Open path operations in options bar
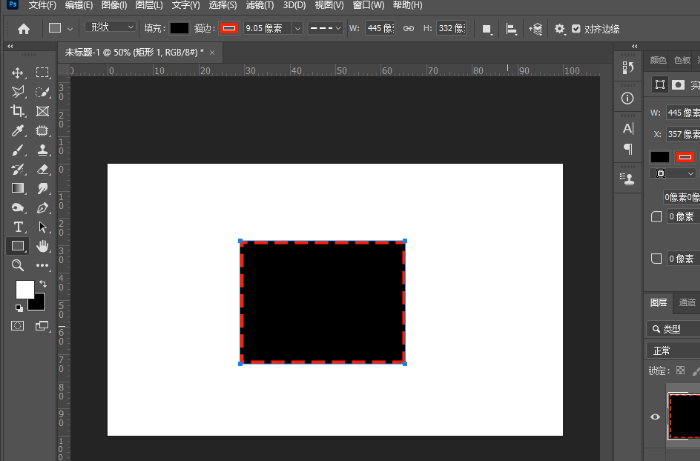This screenshot has height=461, width=700. pos(487,29)
